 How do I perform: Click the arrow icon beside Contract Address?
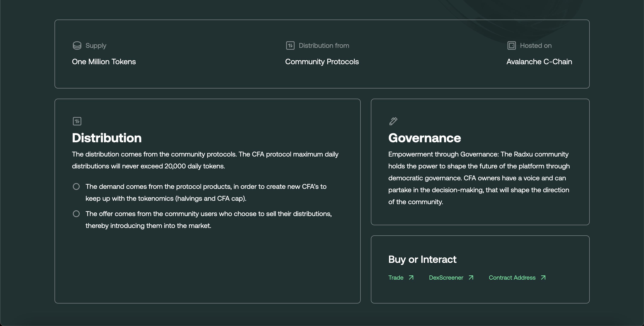click(543, 278)
